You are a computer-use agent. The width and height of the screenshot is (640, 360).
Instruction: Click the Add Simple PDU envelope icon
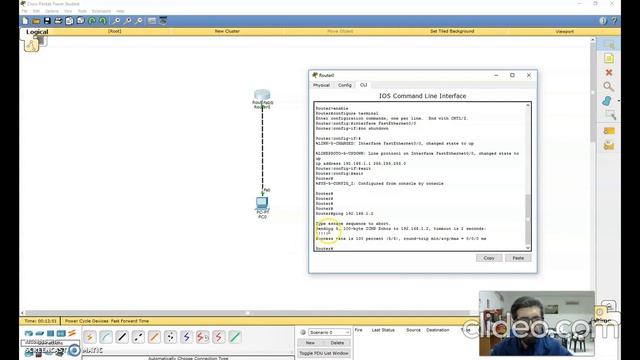pyautogui.click(x=609, y=131)
